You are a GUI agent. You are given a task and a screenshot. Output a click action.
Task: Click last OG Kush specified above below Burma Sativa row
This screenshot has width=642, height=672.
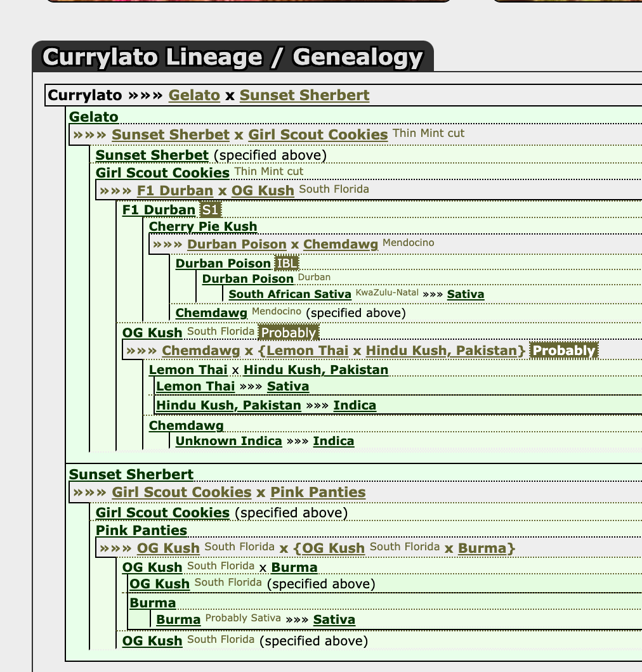152,641
